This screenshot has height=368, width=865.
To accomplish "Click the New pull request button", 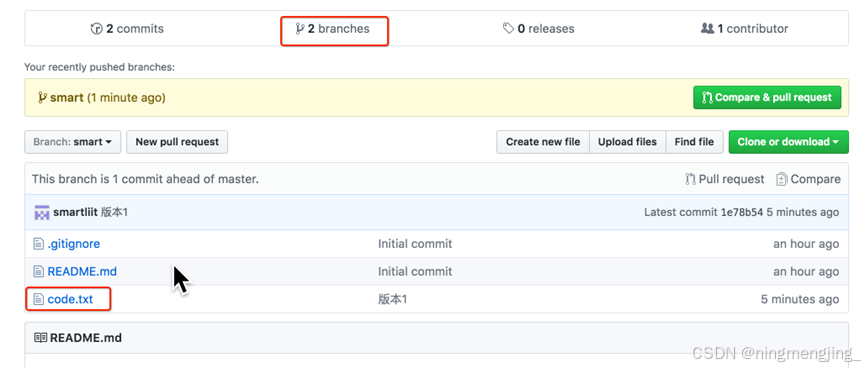I will pos(177,142).
